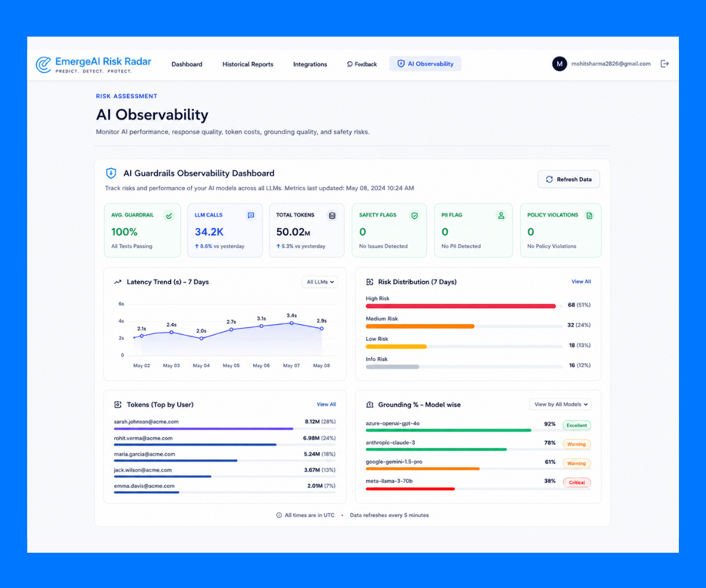Viewport: 706px width, 588px height.
Task: Click the mohitsharma2826@gmail.com account email
Action: pos(611,64)
